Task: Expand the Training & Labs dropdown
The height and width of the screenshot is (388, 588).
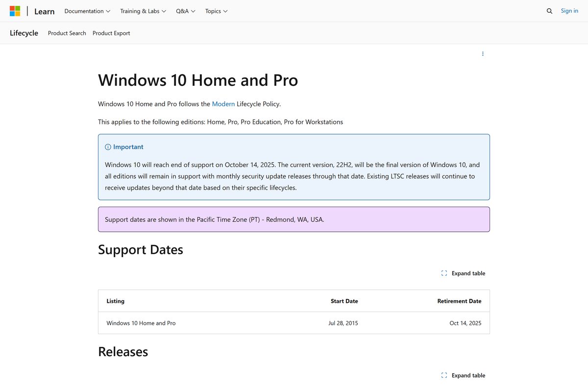Action: (143, 11)
